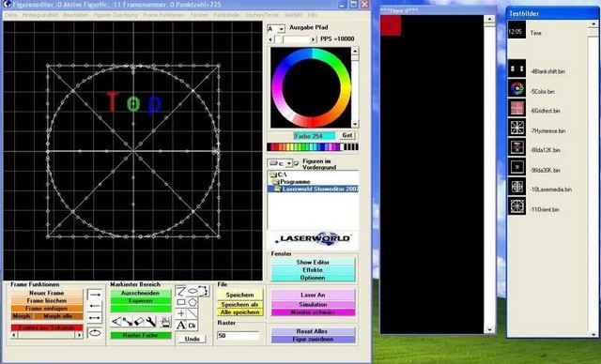
Task: Toggle Figuren im Vordergrund checkbox
Action: pos(297,163)
